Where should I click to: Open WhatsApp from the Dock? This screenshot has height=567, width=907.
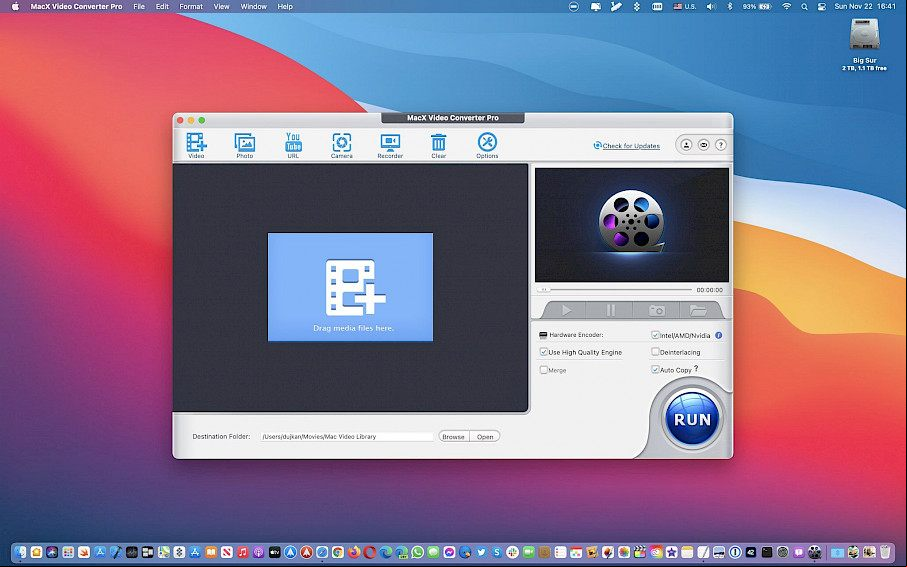point(418,552)
